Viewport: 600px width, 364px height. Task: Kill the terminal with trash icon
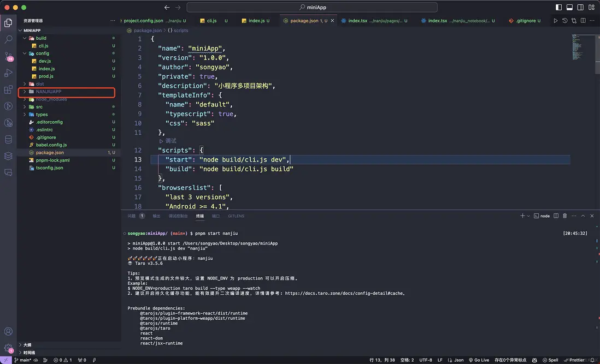[564, 216]
